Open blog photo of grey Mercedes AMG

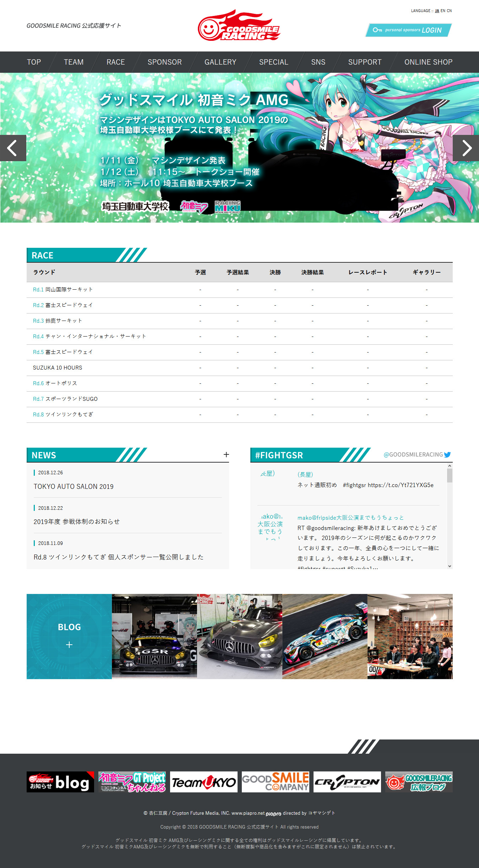click(x=240, y=637)
